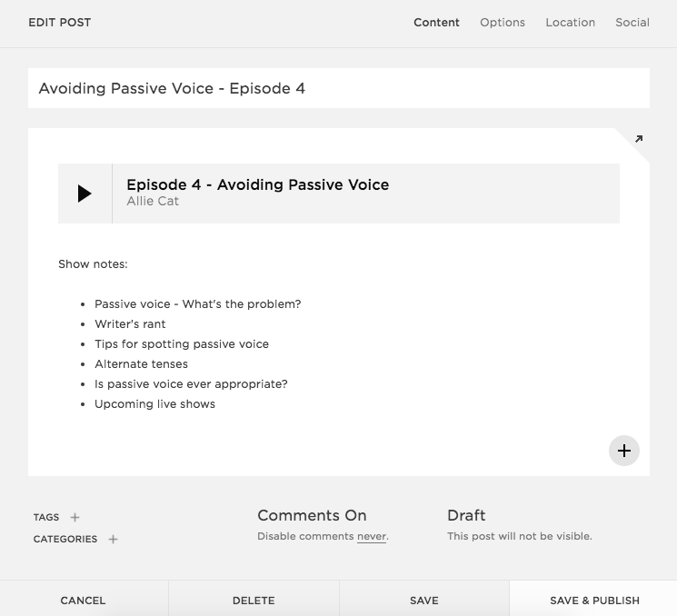Screen dimensions: 677x616
Task: Expand the editor to fullscreen
Action: (x=638, y=139)
